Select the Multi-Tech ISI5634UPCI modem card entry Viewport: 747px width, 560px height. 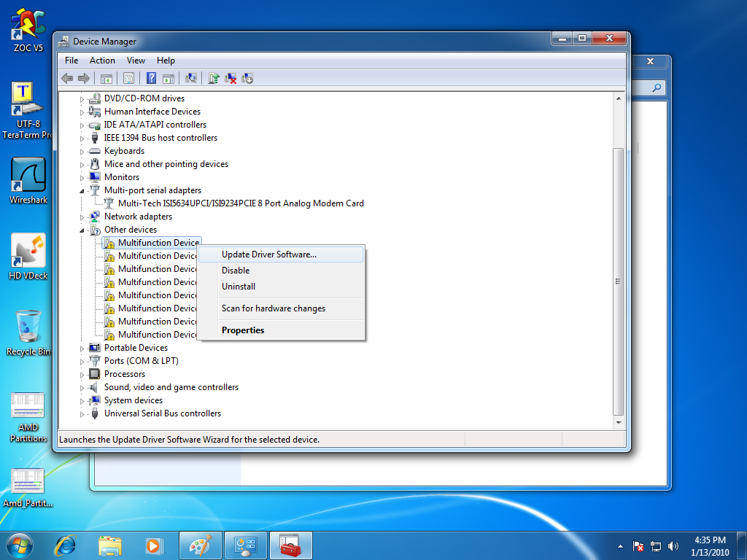[x=240, y=203]
